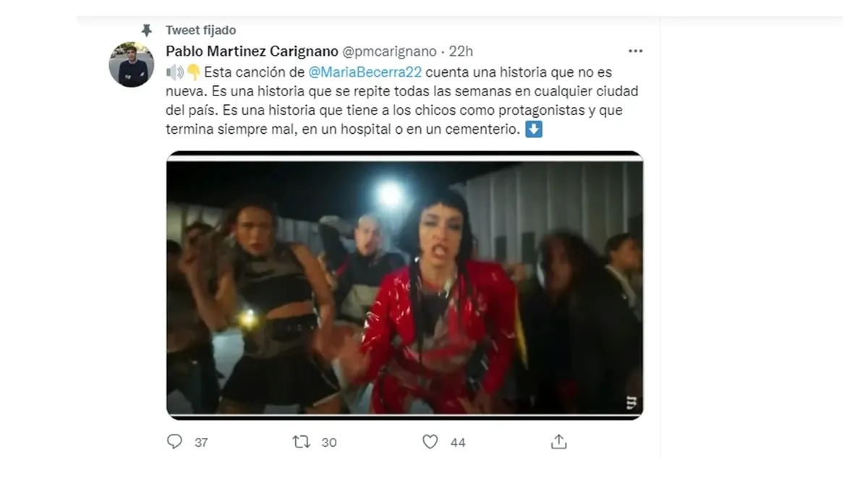Click the "Tweet fijado" label

tap(200, 30)
